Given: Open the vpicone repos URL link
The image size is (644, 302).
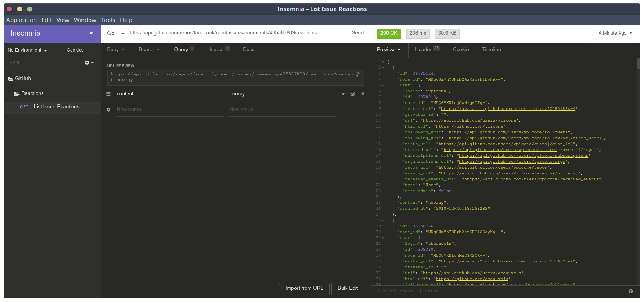Looking at the screenshot, I should [x=493, y=167].
